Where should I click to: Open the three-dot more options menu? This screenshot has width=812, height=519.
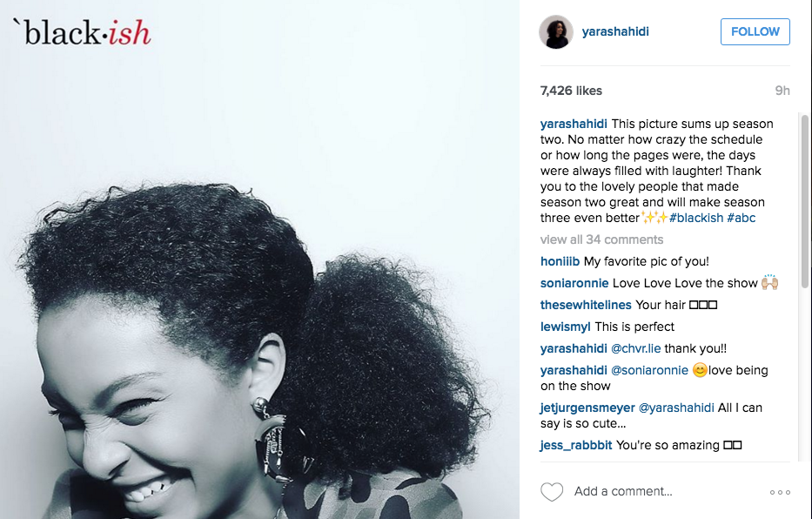coord(780,492)
